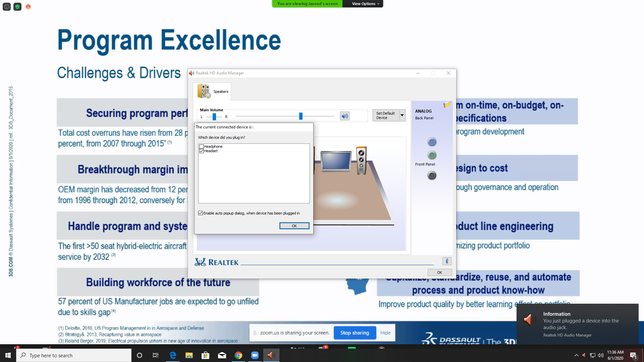Expand the Set Default Device dropdown arrow
The image size is (644, 362).
pos(402,115)
